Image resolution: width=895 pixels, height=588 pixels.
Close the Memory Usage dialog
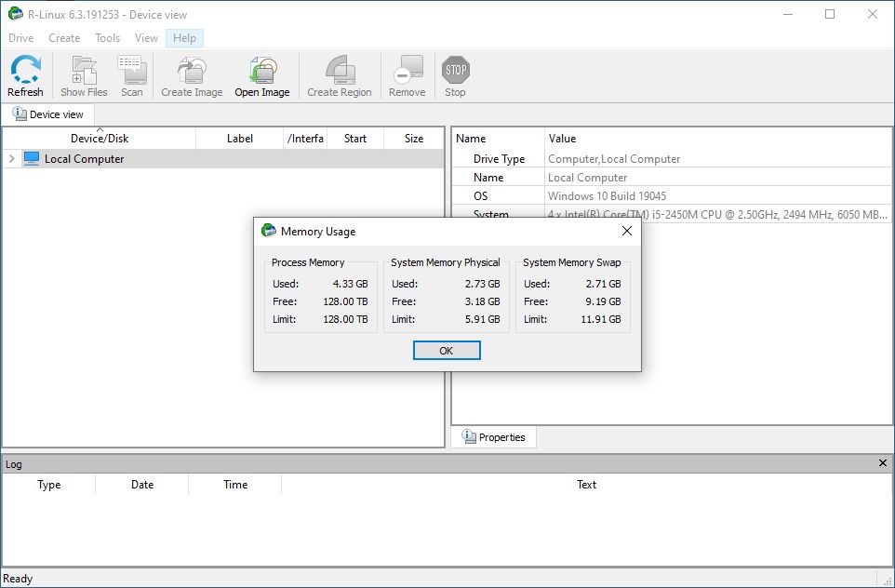[x=627, y=231]
